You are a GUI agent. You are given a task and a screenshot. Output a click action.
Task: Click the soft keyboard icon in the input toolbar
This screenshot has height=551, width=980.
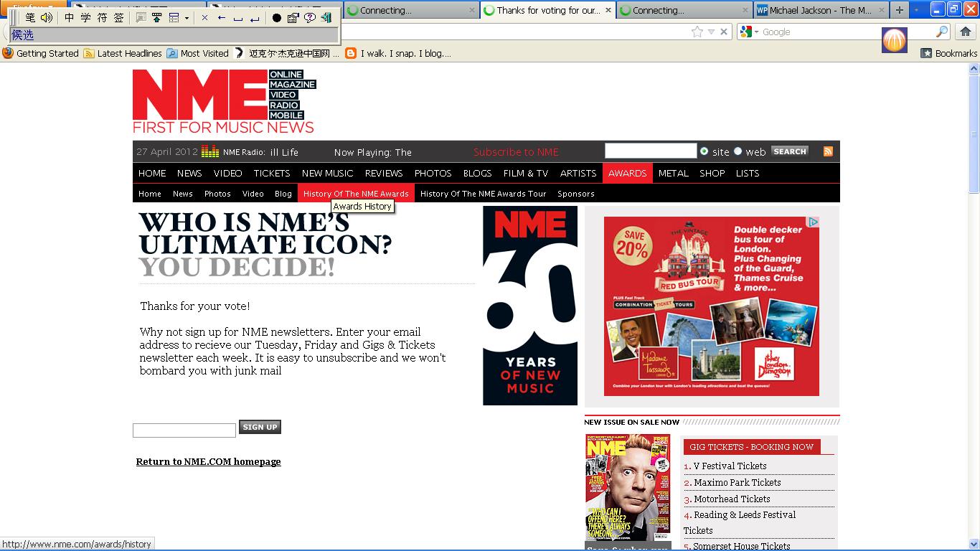point(174,17)
